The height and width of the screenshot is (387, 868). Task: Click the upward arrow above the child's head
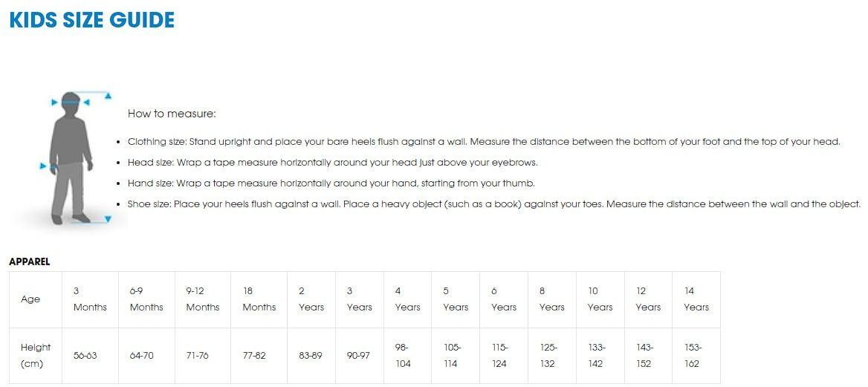point(108,96)
